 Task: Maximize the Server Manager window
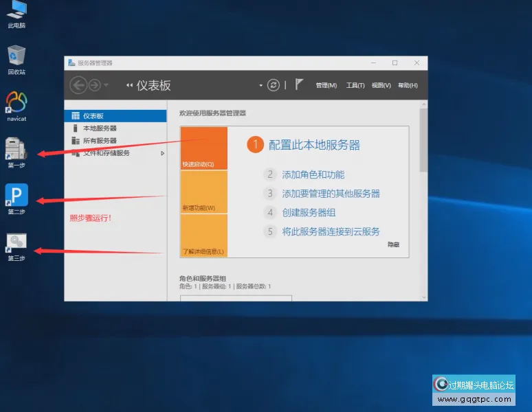[395, 62]
